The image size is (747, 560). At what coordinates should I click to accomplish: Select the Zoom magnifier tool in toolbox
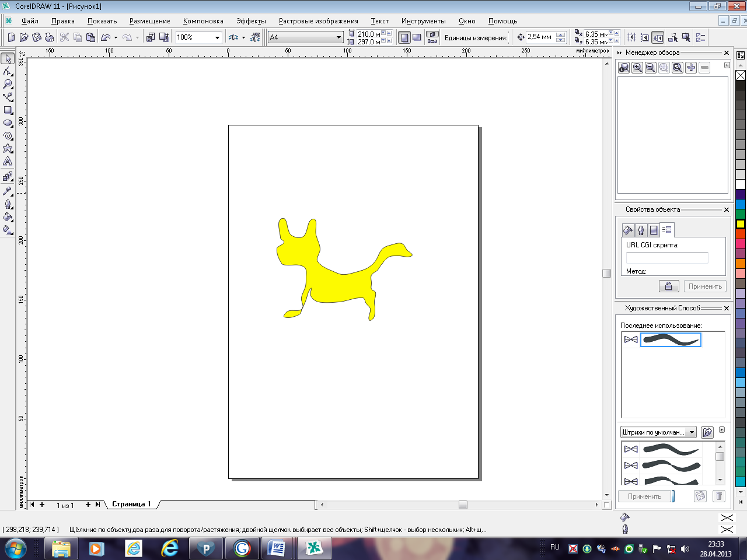(8, 84)
